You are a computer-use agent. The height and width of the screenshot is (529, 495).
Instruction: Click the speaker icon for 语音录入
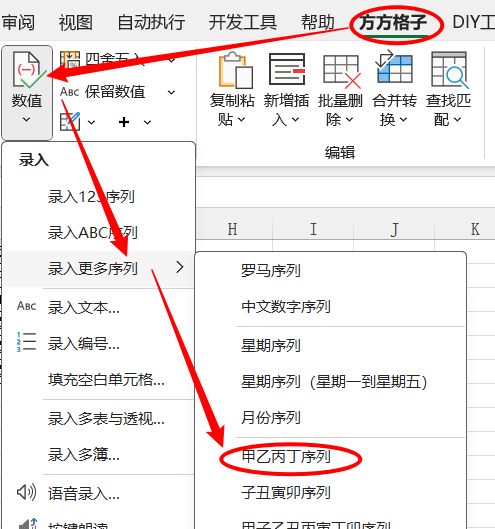pyautogui.click(x=26, y=492)
